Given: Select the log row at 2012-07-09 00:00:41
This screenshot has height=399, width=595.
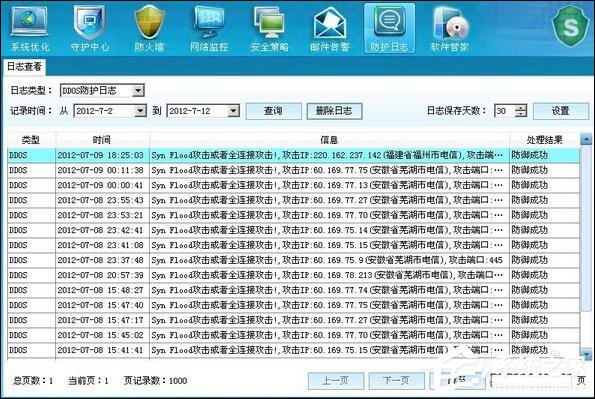Looking at the screenshot, I should (294, 185).
